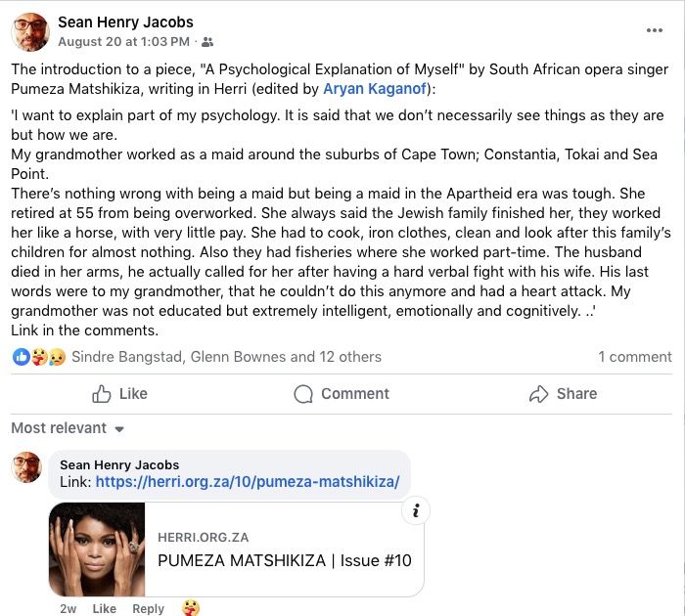Click Sean Henry Jacobs post author name

pos(125,22)
